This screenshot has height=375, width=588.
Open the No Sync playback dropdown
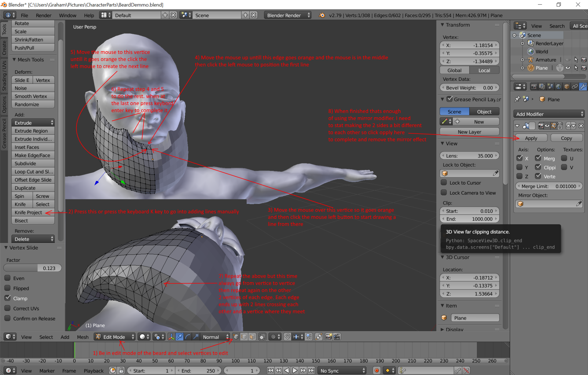[x=342, y=371]
